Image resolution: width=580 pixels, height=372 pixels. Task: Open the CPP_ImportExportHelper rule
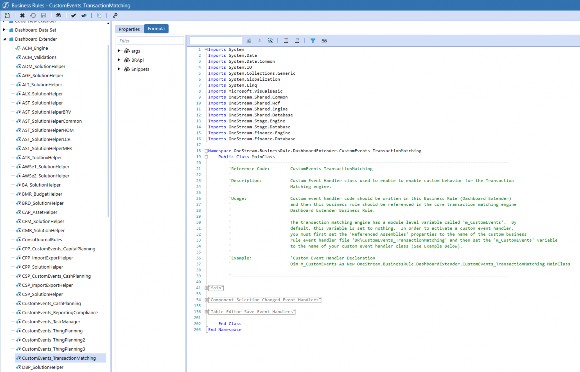click(x=47, y=258)
